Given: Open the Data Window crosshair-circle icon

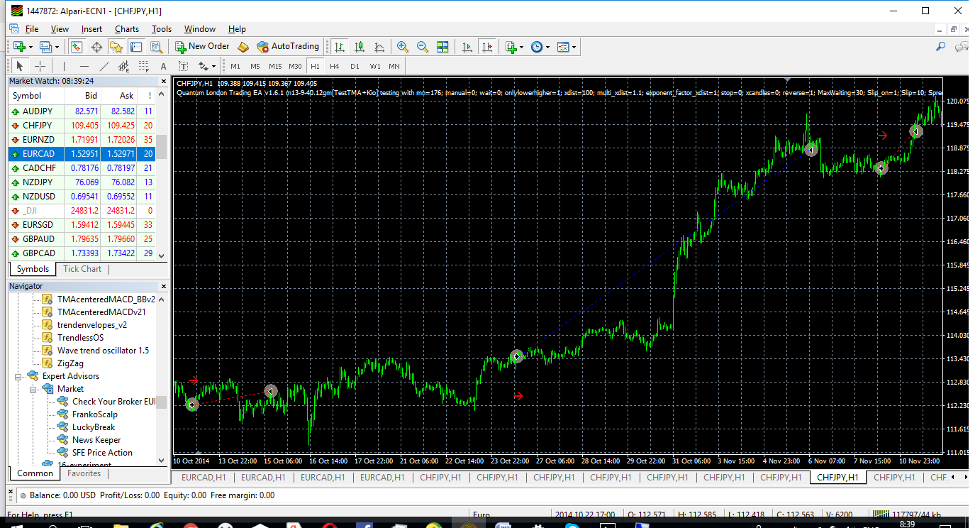Looking at the screenshot, I should click(x=96, y=47).
